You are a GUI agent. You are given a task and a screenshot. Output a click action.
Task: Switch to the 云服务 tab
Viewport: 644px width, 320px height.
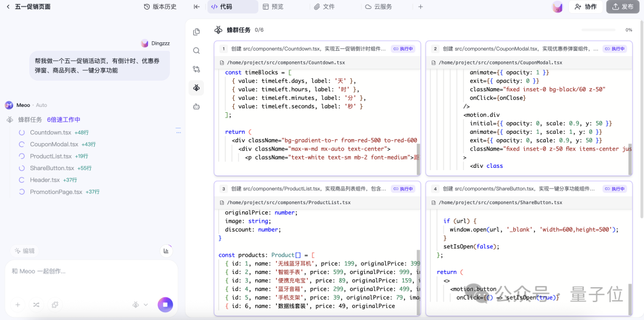pyautogui.click(x=379, y=7)
